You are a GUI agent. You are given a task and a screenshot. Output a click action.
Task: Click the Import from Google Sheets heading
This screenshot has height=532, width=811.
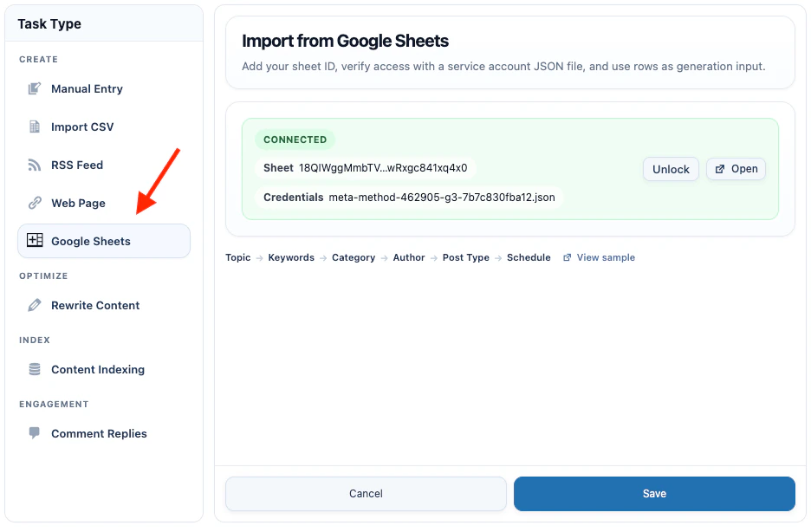tap(345, 41)
